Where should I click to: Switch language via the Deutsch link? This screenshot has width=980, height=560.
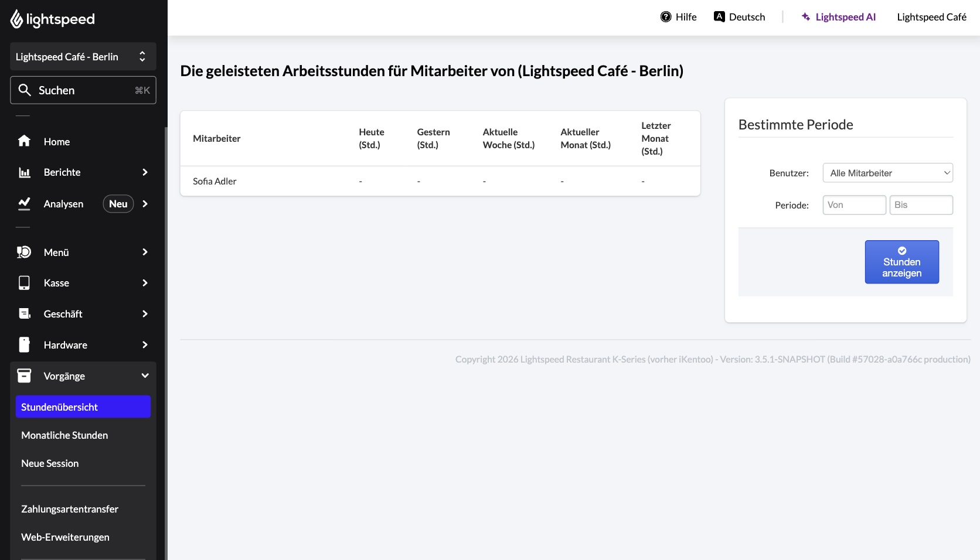pyautogui.click(x=740, y=17)
